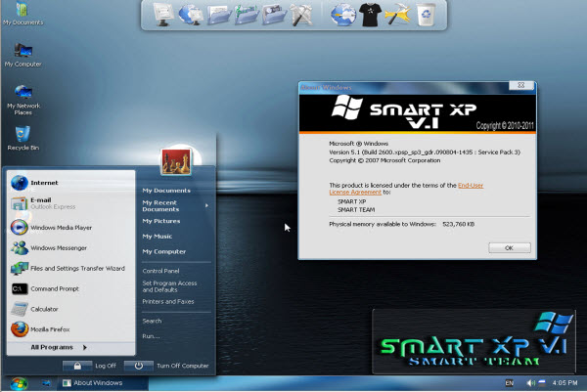Click the quick launch icon beside Start orb
This screenshot has height=392, width=587.
point(46,383)
